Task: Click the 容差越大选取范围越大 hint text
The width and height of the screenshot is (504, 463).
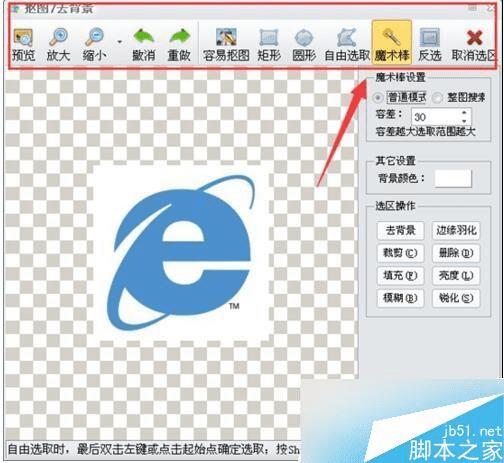Action: pos(426,132)
